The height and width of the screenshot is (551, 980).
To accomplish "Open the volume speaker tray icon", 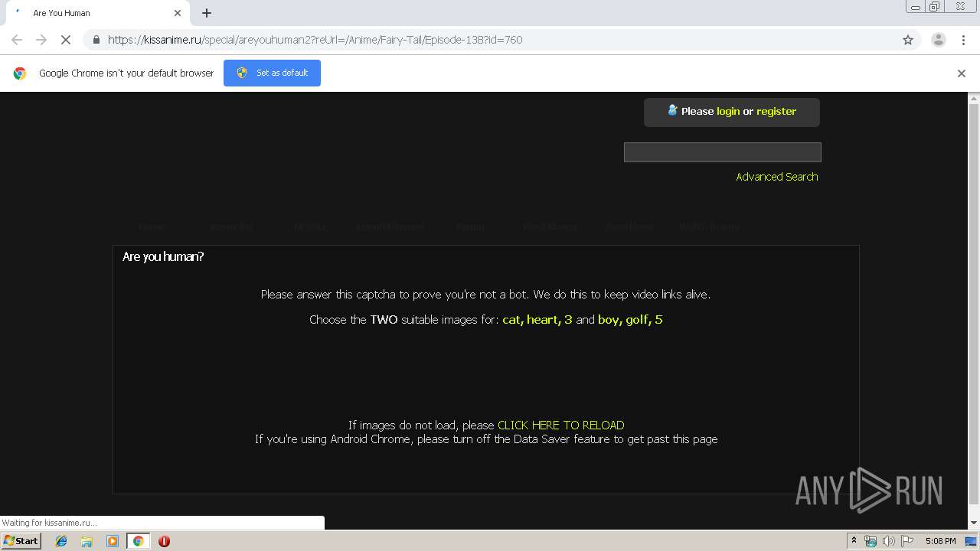I will click(889, 541).
